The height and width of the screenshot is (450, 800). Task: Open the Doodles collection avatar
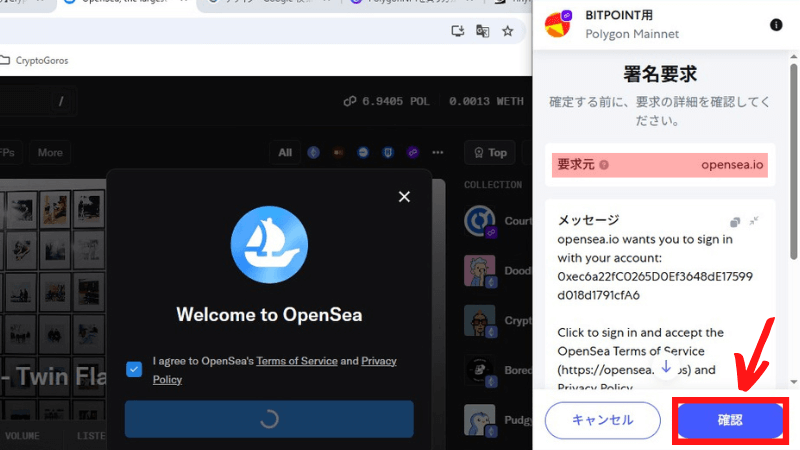click(480, 270)
